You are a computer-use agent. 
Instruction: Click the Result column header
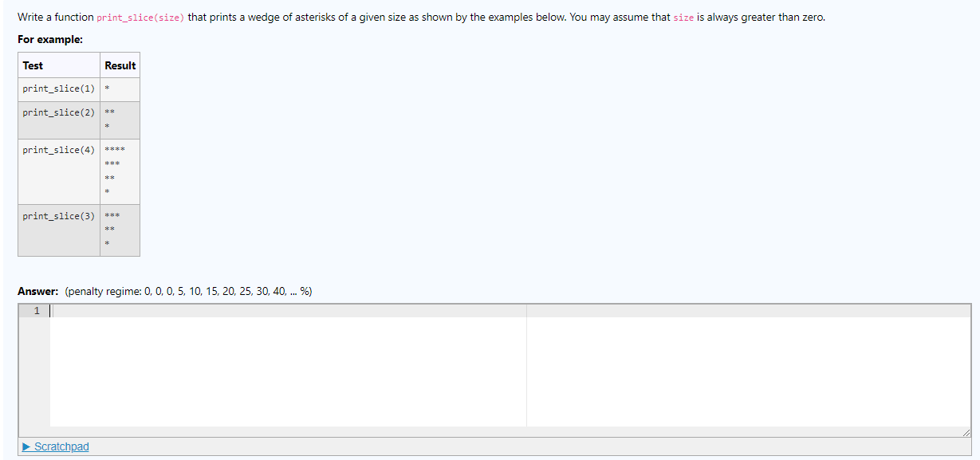tap(120, 65)
